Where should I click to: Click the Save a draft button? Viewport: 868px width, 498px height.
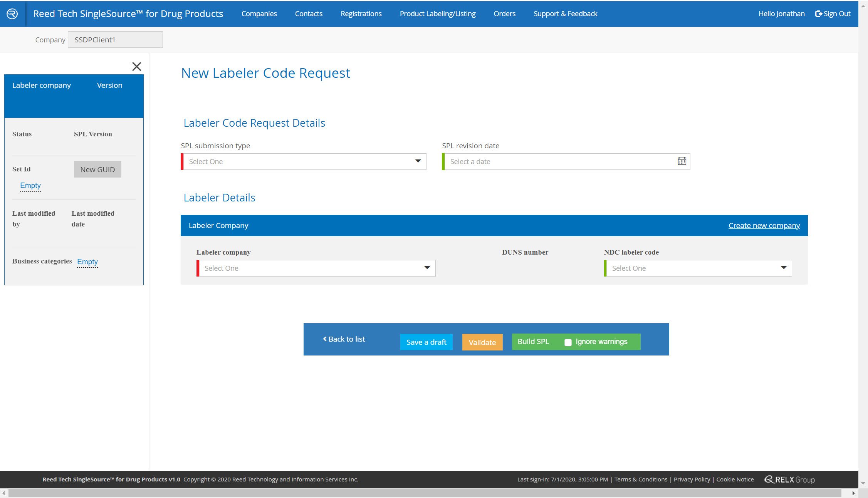point(426,342)
